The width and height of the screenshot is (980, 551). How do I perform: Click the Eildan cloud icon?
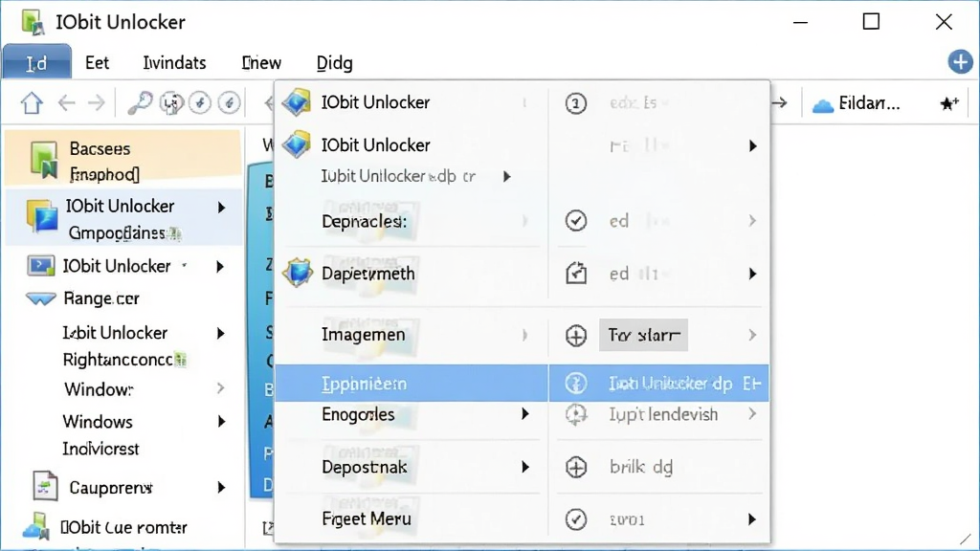click(x=822, y=105)
